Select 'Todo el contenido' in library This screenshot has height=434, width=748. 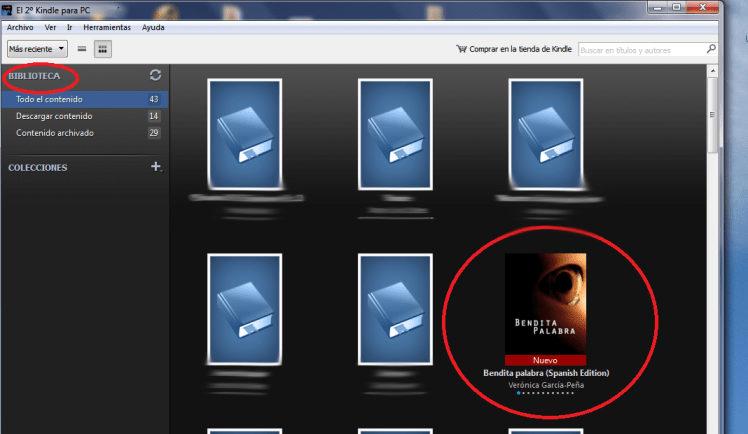[x=50, y=100]
